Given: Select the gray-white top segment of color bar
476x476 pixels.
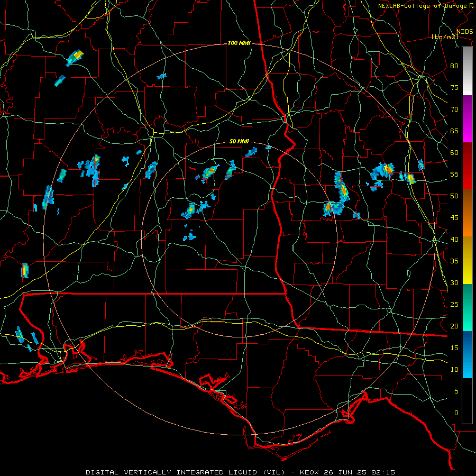Looking at the screenshot, I should click(467, 71).
